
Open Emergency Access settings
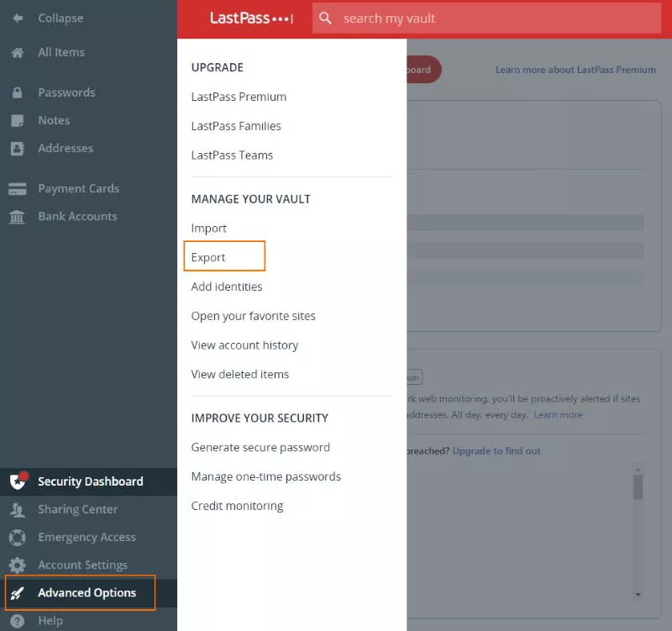[85, 537]
